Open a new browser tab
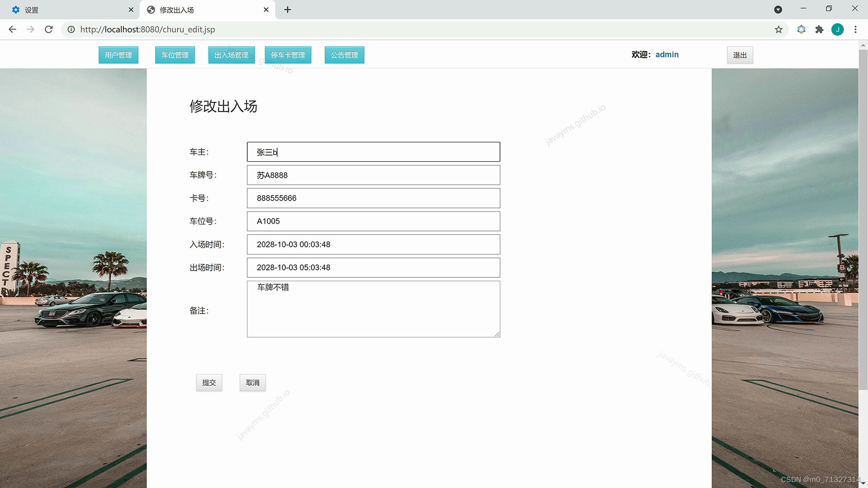The image size is (868, 488). click(x=288, y=9)
